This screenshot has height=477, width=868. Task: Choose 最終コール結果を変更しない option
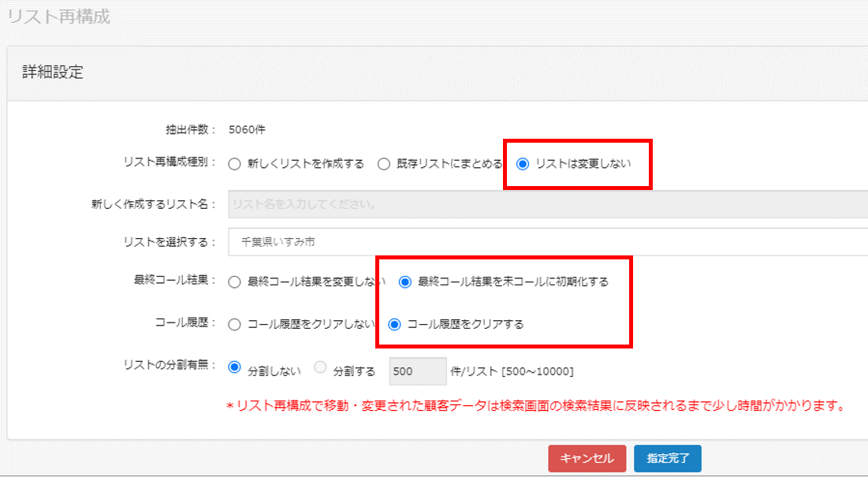234,281
